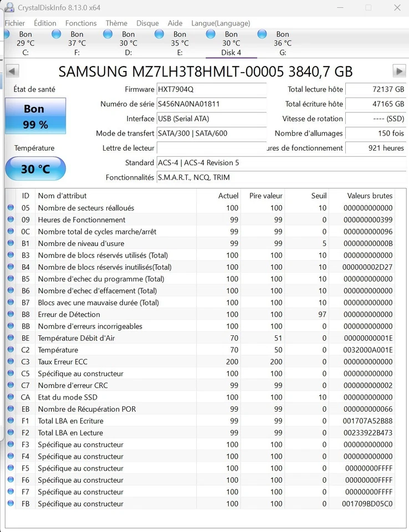Select the G: drive tab
The width and height of the screenshot is (409, 532).
[283, 43]
